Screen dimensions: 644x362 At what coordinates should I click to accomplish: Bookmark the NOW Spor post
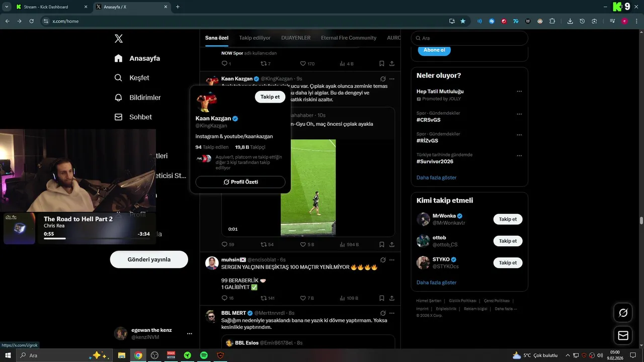[382, 64]
